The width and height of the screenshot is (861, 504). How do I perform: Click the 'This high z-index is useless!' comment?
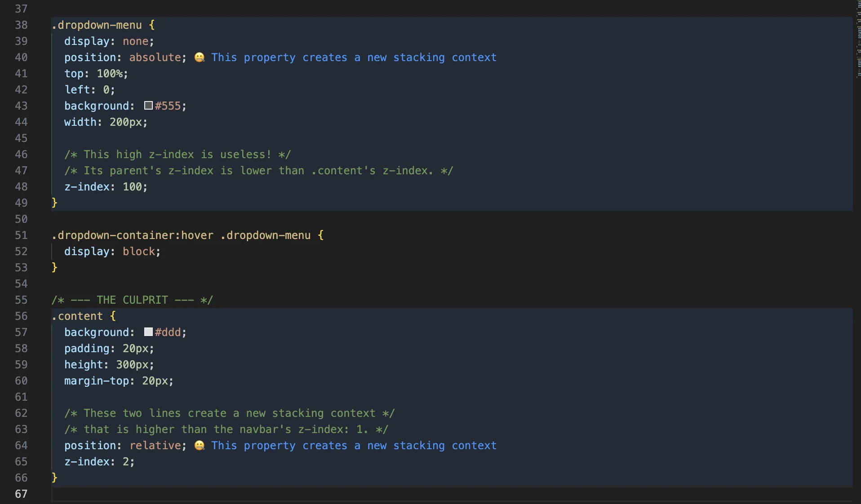pyautogui.click(x=178, y=155)
